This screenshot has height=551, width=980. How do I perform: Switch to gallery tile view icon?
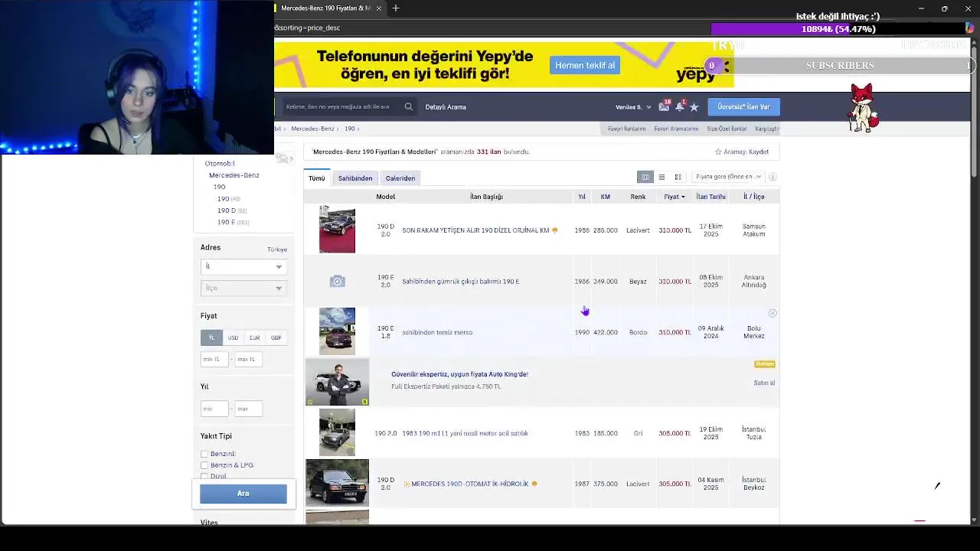point(678,178)
